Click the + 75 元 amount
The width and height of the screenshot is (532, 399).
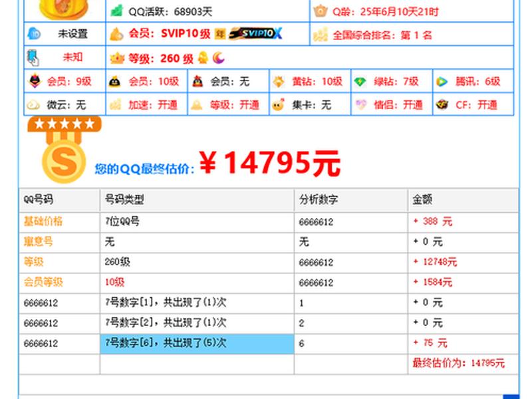click(x=430, y=343)
